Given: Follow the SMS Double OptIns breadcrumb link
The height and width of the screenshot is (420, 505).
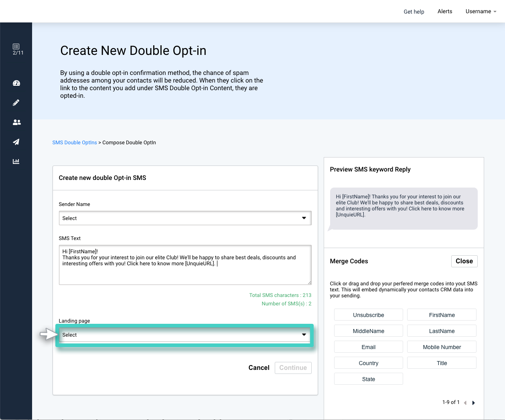Looking at the screenshot, I should 75,143.
